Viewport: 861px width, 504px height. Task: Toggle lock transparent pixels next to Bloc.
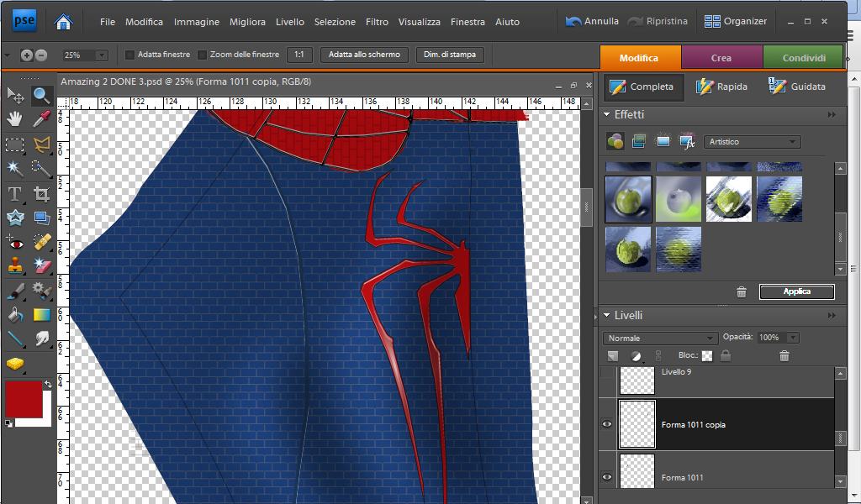pyautogui.click(x=707, y=356)
